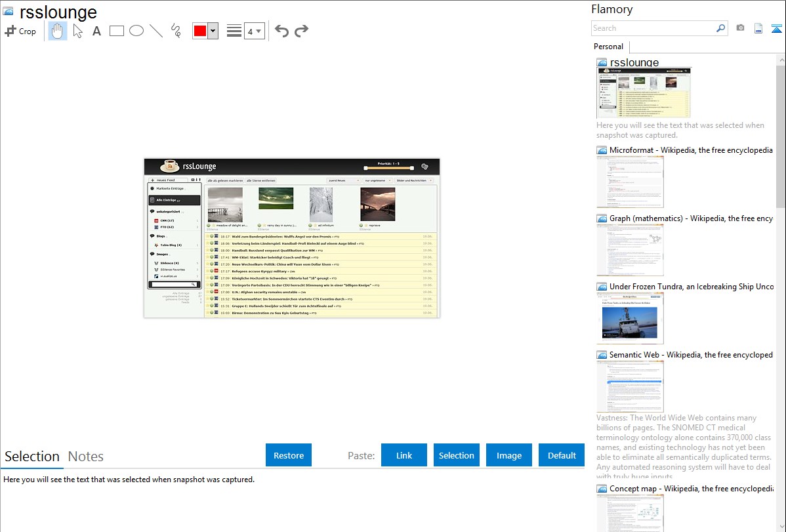Click the Paste Image button
Viewport: 786px width, 532px height.
[508, 455]
